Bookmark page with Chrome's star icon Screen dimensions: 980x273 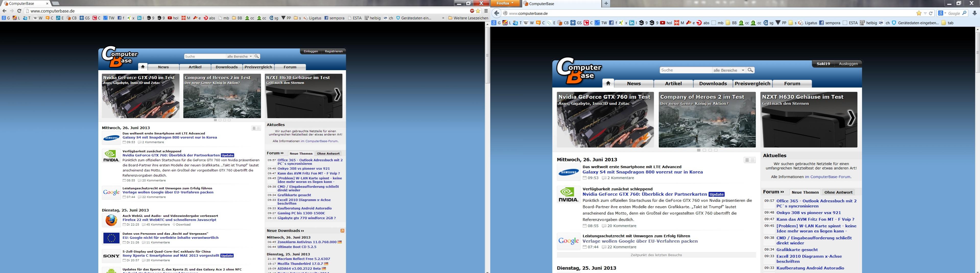pos(478,11)
